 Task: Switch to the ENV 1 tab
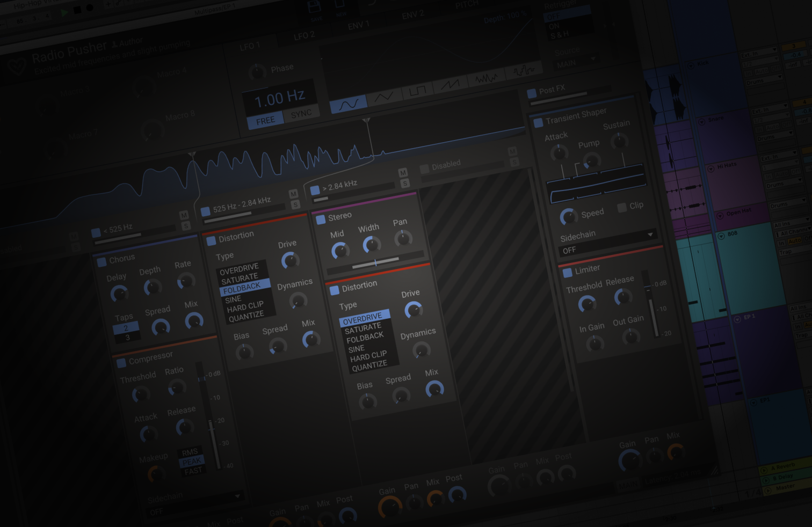tap(359, 24)
